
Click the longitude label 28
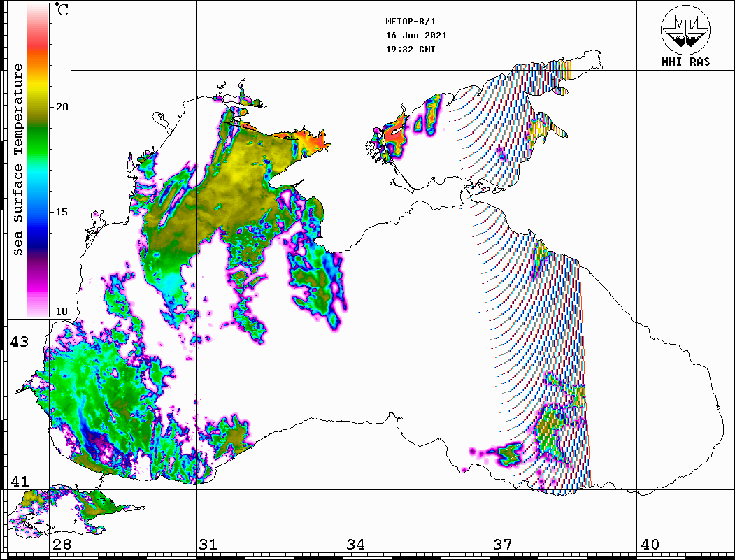click(x=62, y=545)
